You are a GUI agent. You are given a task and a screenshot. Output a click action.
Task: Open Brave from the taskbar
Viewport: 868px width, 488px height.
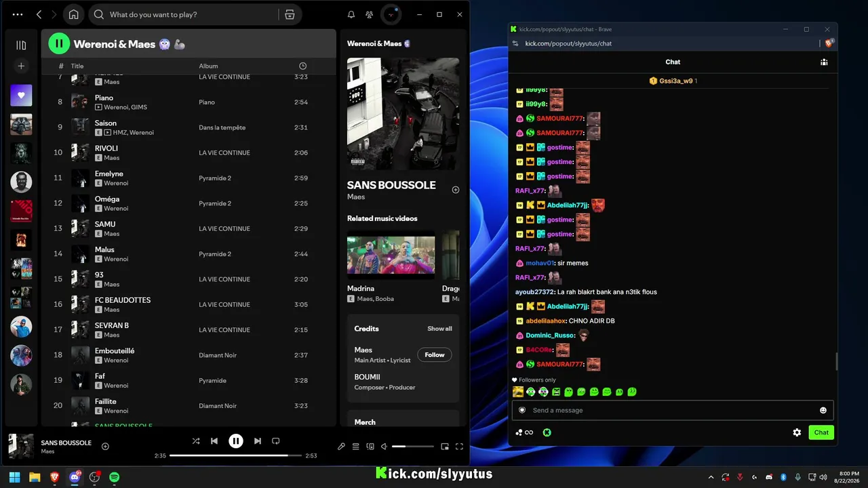click(x=54, y=477)
